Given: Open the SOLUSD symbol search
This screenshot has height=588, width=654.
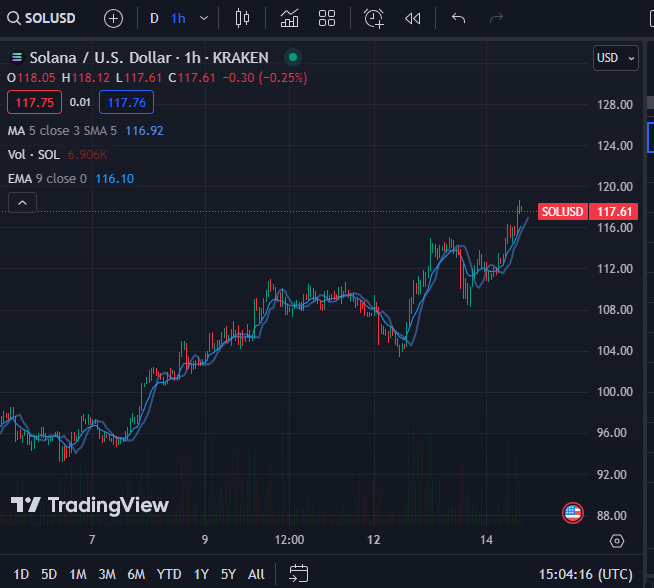Looking at the screenshot, I should tap(41, 18).
